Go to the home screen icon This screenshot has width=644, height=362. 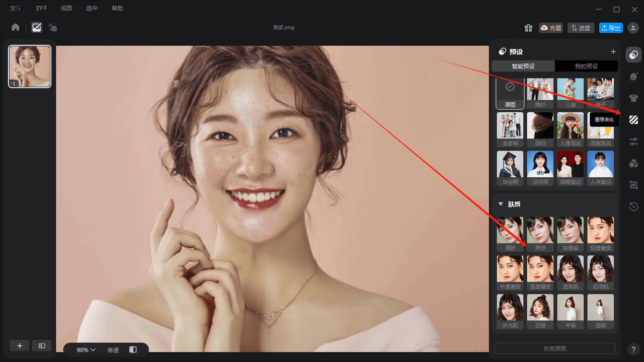coord(16,28)
